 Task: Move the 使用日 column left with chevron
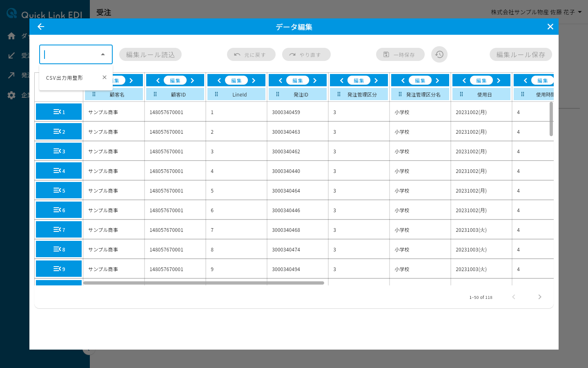pyautogui.click(x=464, y=81)
